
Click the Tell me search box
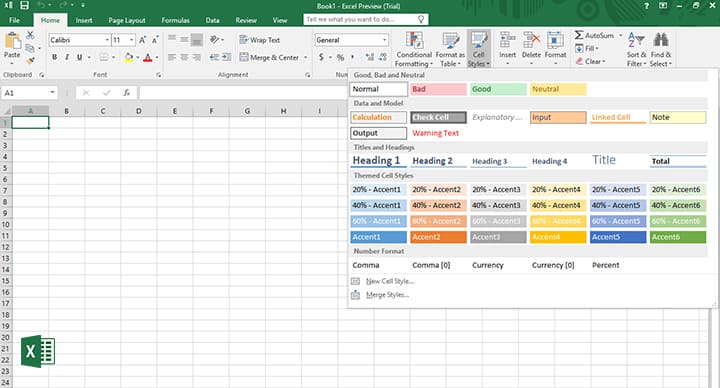click(x=366, y=19)
